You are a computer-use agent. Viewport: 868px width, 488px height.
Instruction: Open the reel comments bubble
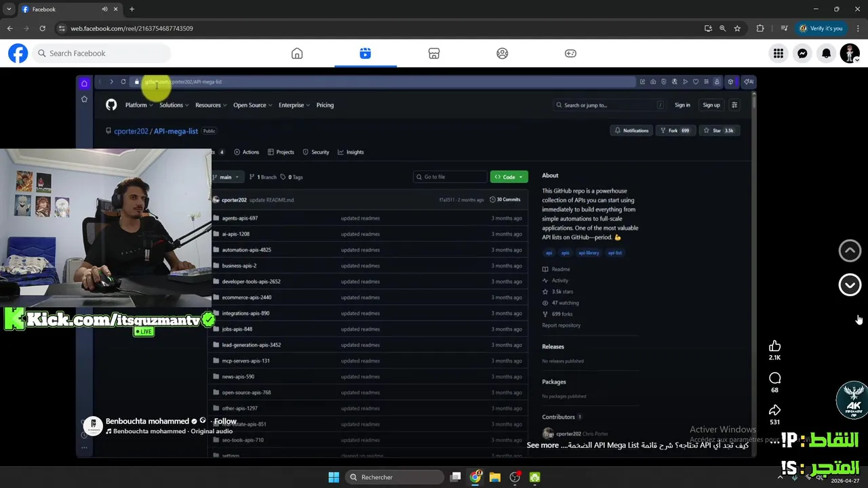pos(774,378)
